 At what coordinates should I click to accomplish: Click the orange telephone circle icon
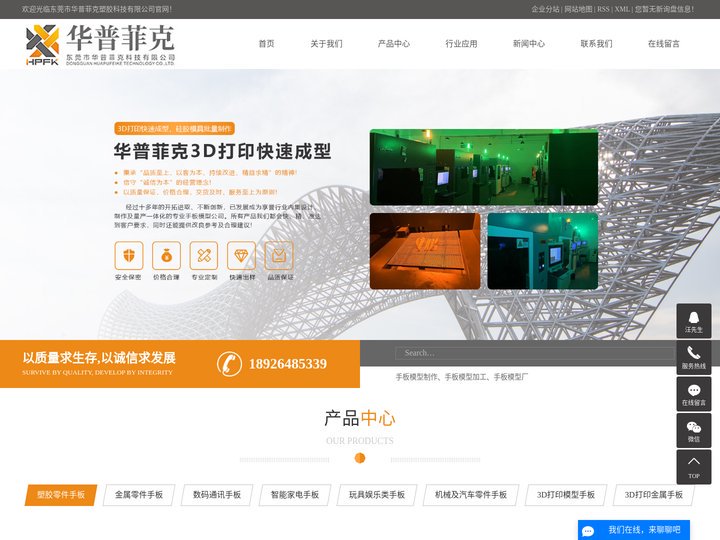[229, 364]
